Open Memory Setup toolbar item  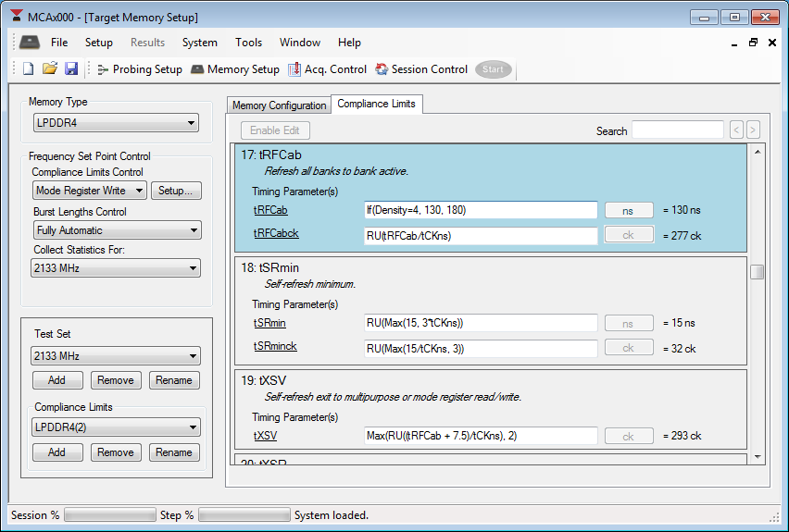coord(234,69)
